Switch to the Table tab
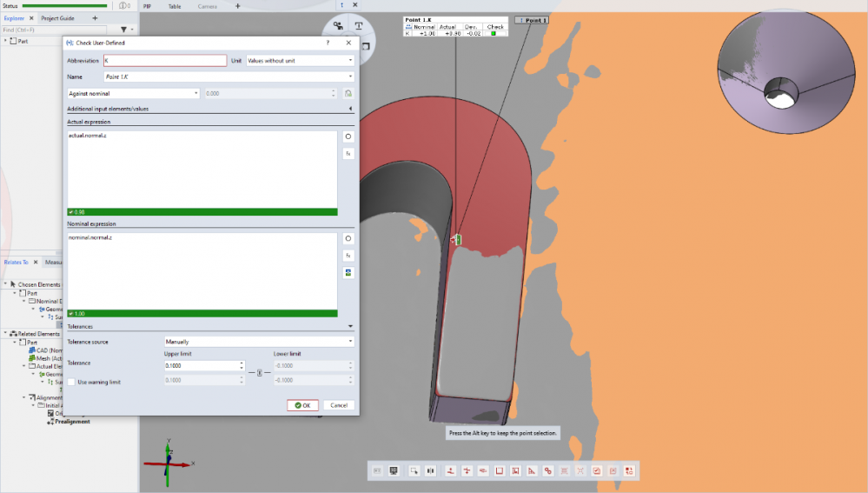868x493 pixels. 175,6
